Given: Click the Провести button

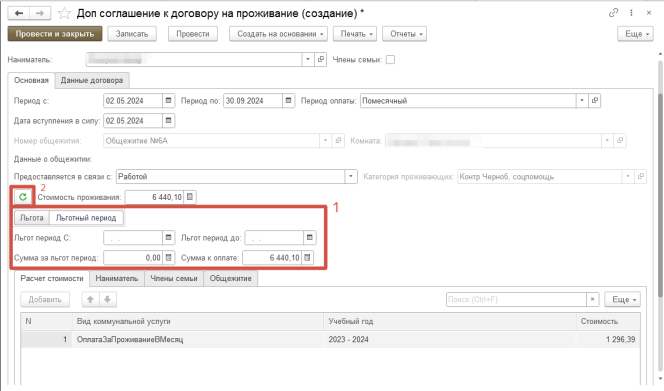Looking at the screenshot, I should (193, 34).
